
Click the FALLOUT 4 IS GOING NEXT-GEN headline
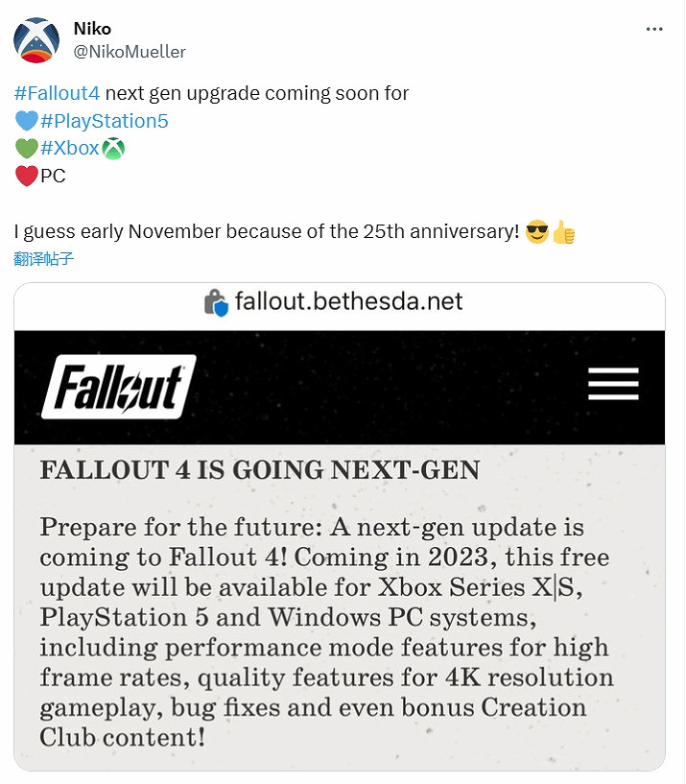(x=259, y=470)
